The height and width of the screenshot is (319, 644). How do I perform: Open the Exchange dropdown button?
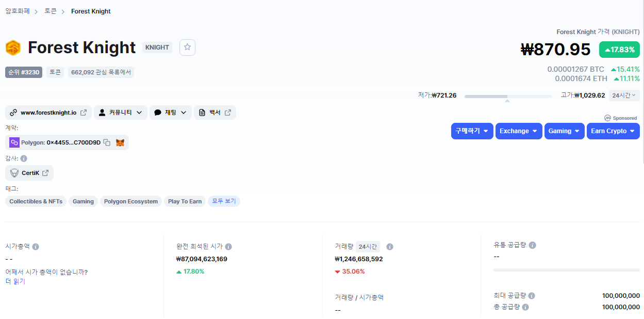(519, 131)
